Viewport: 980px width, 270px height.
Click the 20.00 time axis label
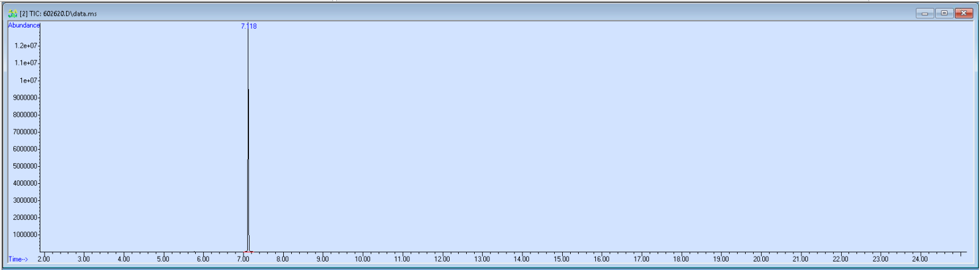[x=760, y=259]
